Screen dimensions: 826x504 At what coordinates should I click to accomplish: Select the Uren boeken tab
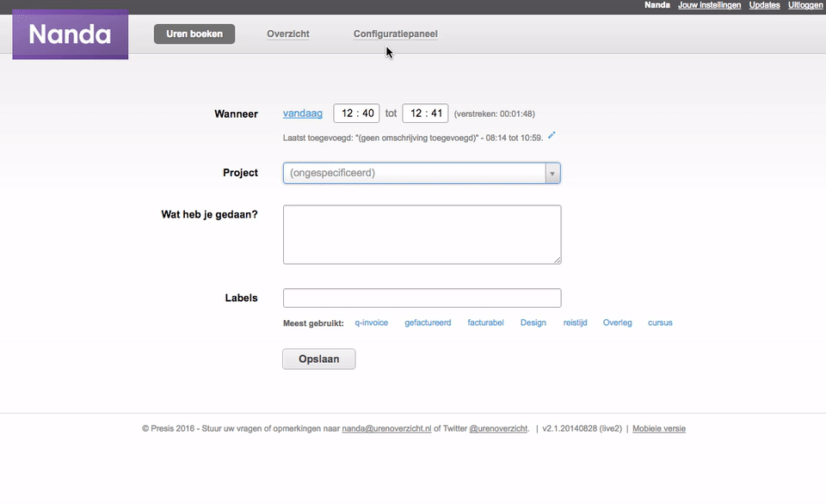pos(194,34)
